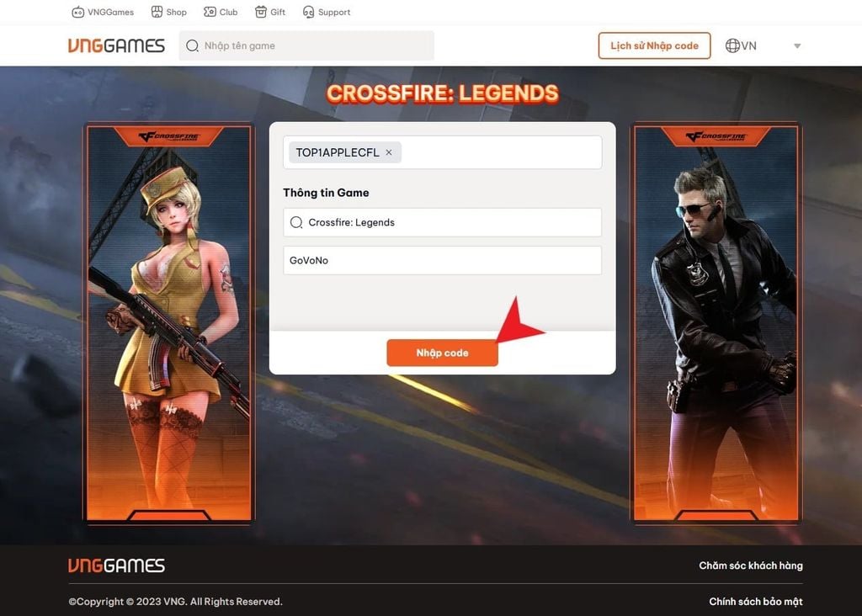This screenshot has width=862, height=616.
Task: Remove the TOP1APPLECFL code tag
Action: click(388, 152)
